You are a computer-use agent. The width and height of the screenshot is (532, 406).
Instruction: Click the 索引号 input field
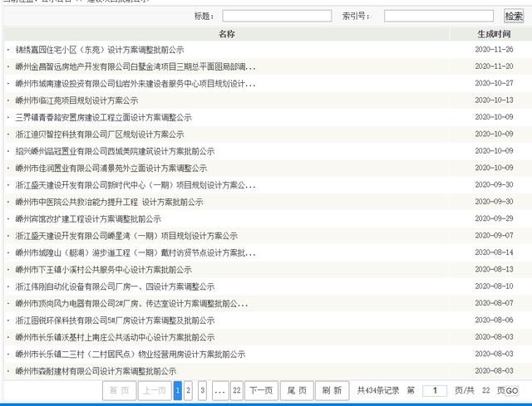[439, 16]
